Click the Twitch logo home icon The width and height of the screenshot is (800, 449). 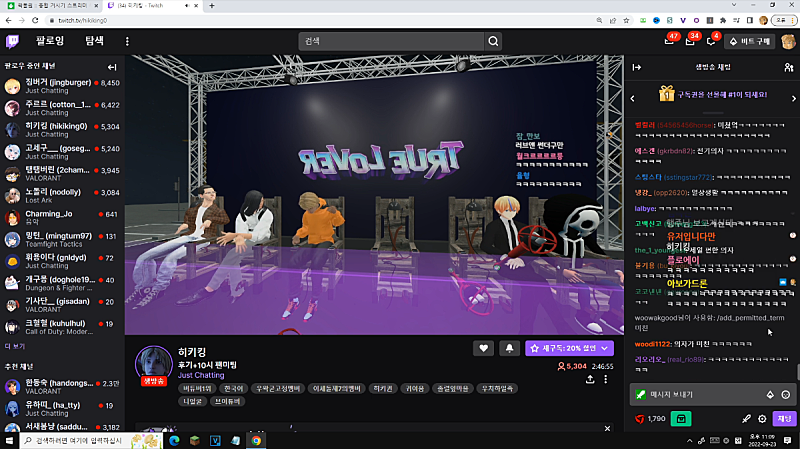pos(14,41)
